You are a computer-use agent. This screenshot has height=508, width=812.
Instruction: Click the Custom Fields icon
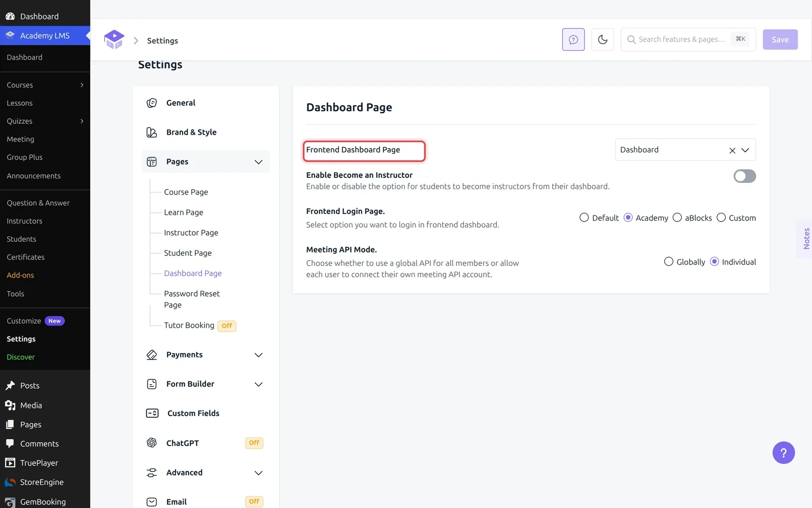(x=152, y=414)
